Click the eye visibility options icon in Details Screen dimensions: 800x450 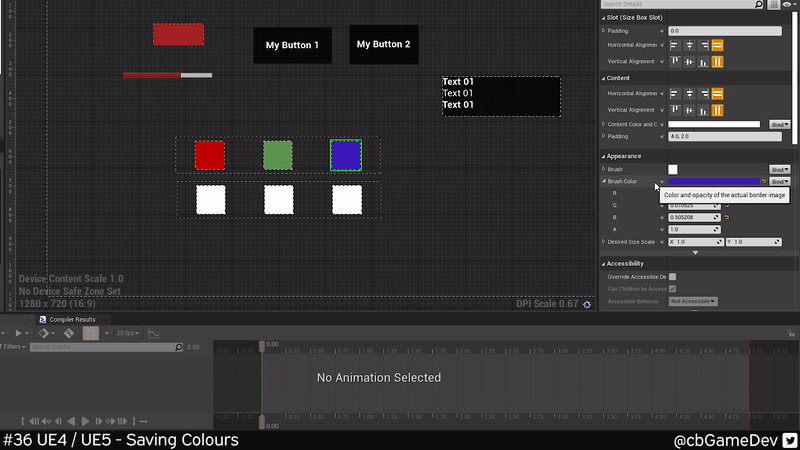tap(787, 5)
